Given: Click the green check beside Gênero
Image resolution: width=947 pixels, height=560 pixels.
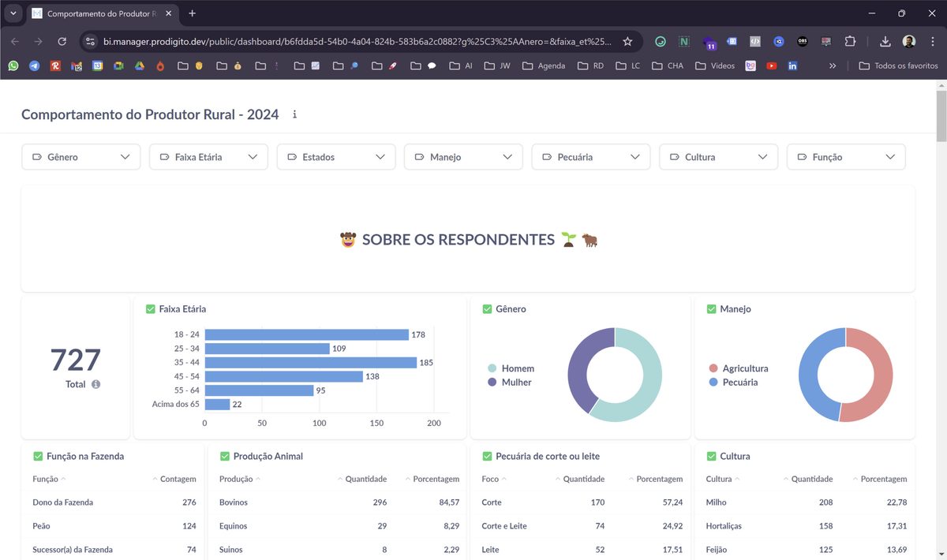Looking at the screenshot, I should pos(487,309).
